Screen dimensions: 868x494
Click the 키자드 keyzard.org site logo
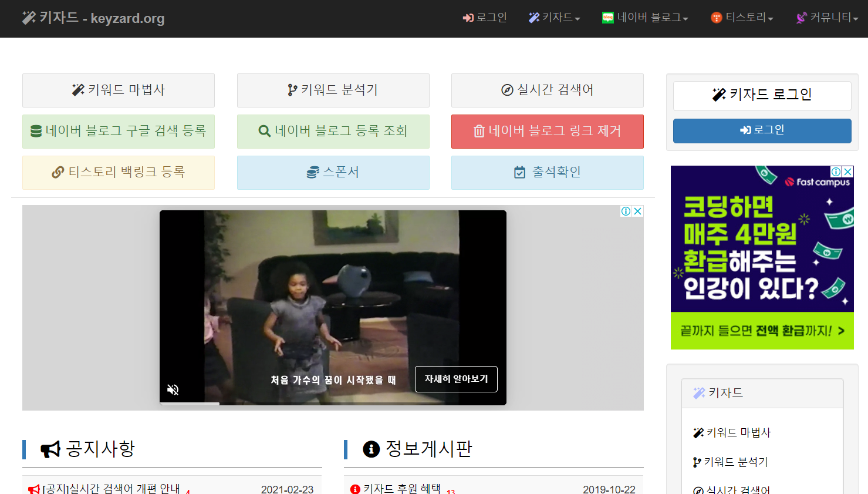[x=93, y=18]
